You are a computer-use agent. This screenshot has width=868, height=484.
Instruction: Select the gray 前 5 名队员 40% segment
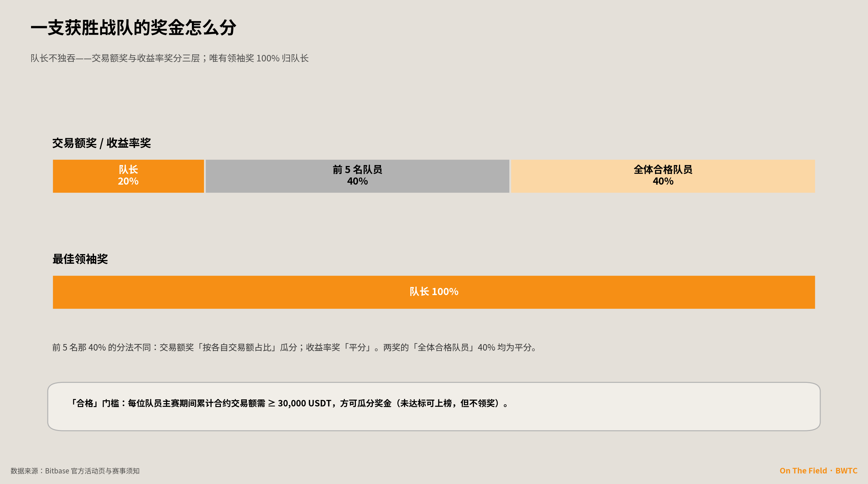tap(357, 176)
